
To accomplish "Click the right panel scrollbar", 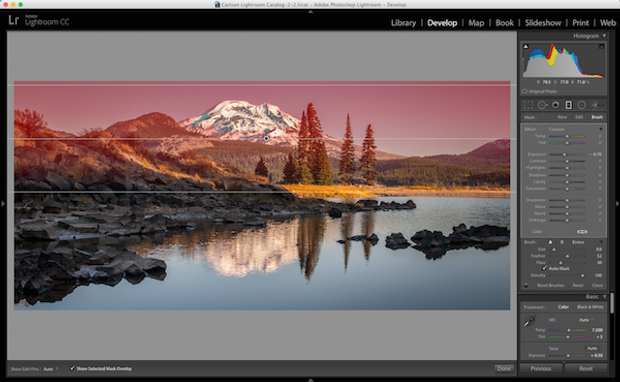I will click(612, 303).
